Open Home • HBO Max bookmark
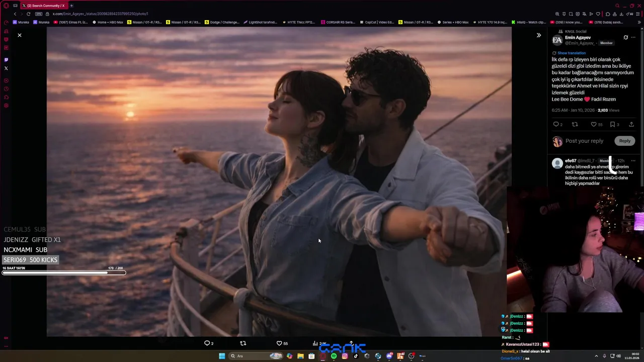This screenshot has height=362, width=644. tap(108, 22)
